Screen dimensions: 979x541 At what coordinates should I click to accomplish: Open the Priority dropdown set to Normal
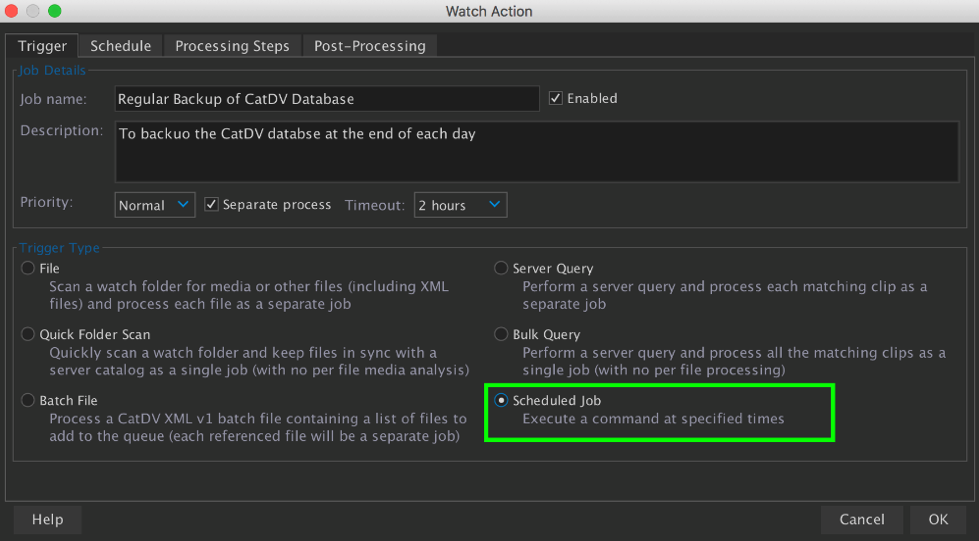click(x=155, y=205)
